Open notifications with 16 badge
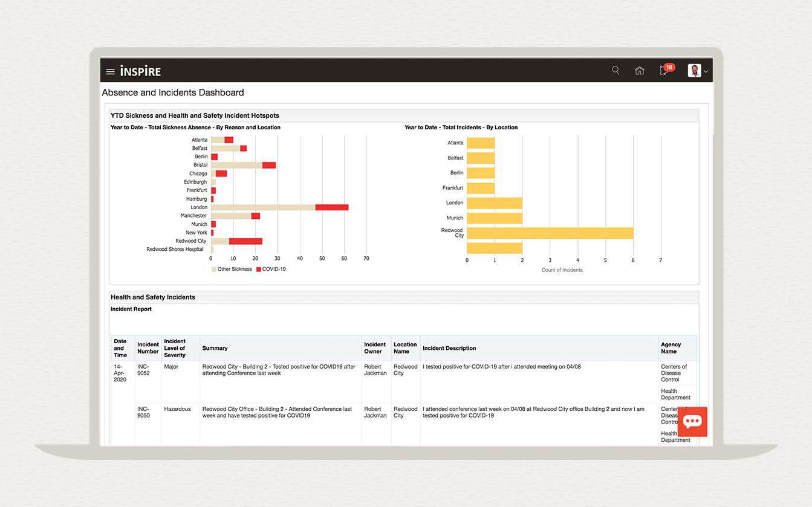 click(x=664, y=70)
